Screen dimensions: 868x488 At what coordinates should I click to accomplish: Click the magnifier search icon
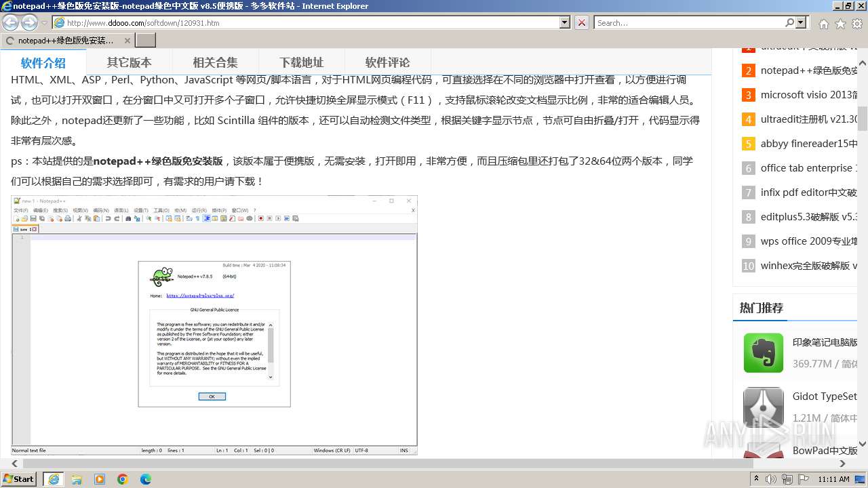[789, 22]
